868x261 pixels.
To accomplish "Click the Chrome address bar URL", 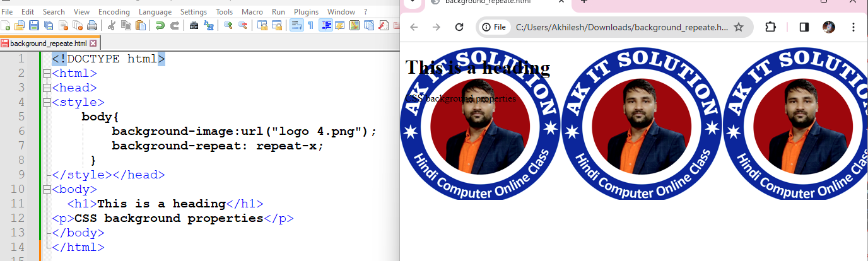I will coord(621,27).
